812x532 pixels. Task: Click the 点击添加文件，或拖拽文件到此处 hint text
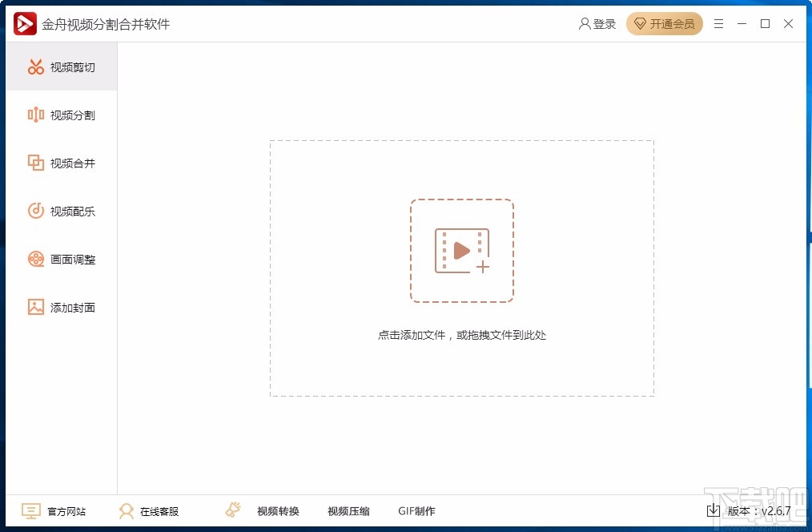(x=462, y=335)
